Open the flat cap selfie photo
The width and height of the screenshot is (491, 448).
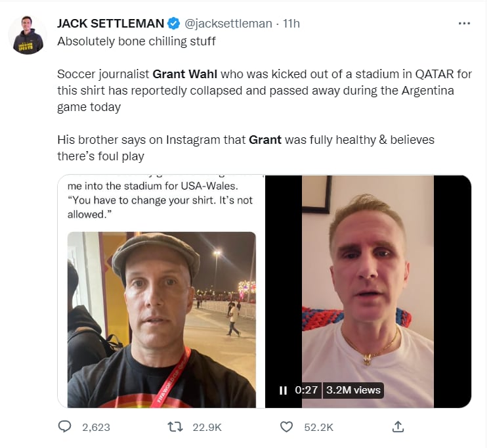tap(161, 319)
